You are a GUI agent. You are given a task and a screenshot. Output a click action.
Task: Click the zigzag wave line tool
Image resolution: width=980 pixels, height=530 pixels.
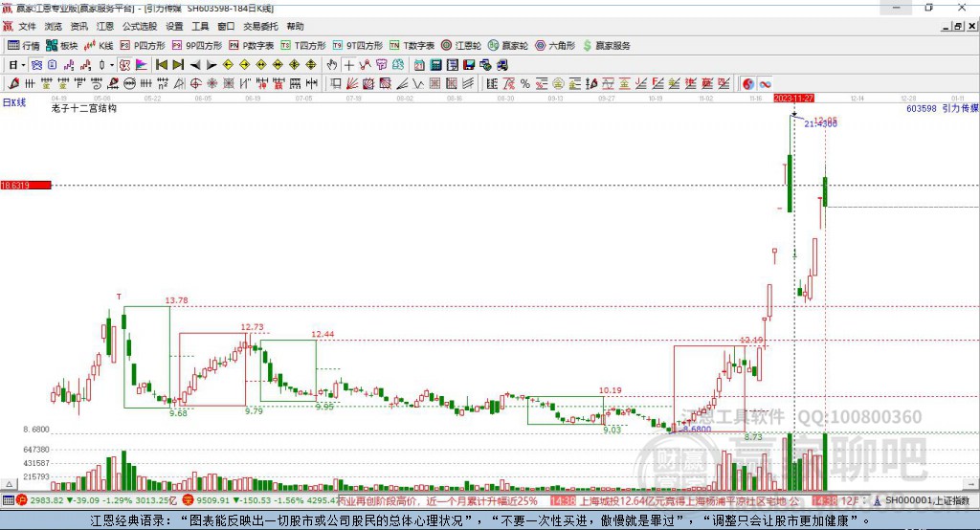pyautogui.click(x=417, y=83)
